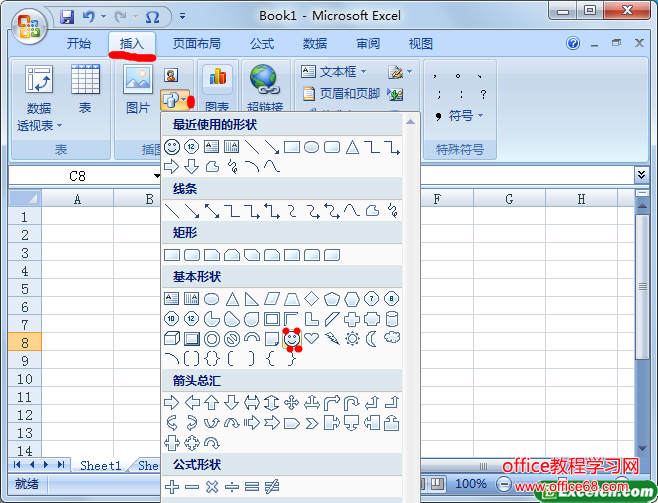Switch to the 数据 (Data) tab

click(315, 44)
